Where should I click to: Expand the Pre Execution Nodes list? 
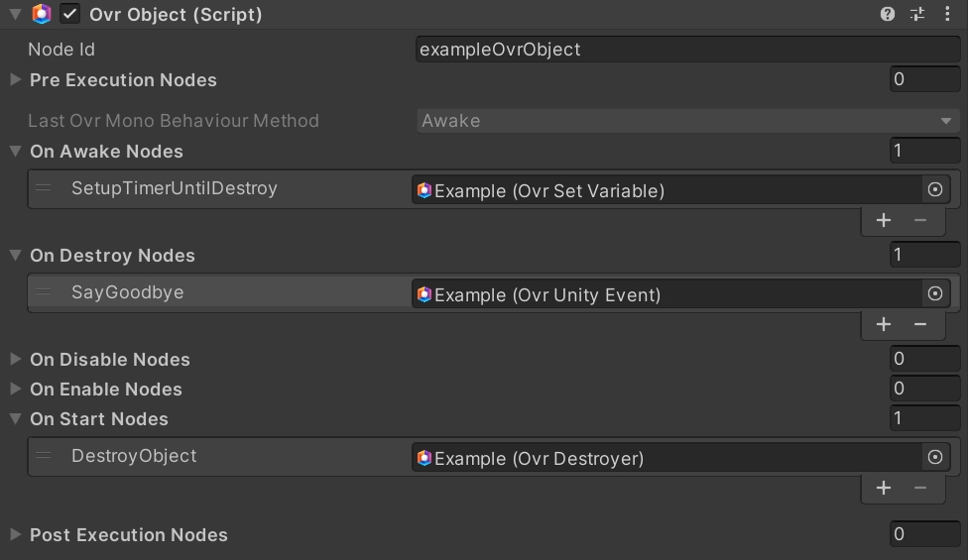[x=15, y=79]
